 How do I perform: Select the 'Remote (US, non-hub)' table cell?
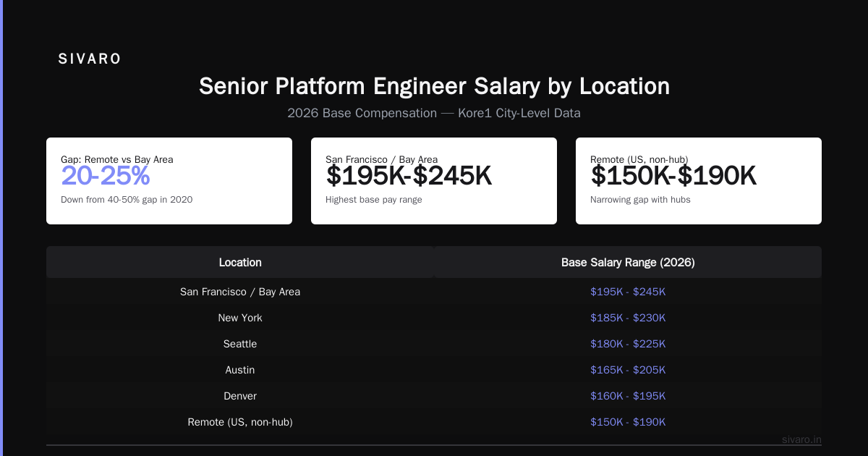coord(240,422)
